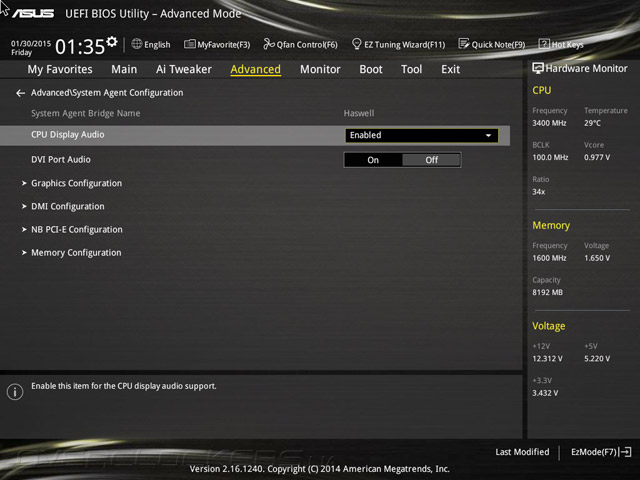The height and width of the screenshot is (480, 640).
Task: Turn DVI Port Audio On
Action: [x=373, y=160]
